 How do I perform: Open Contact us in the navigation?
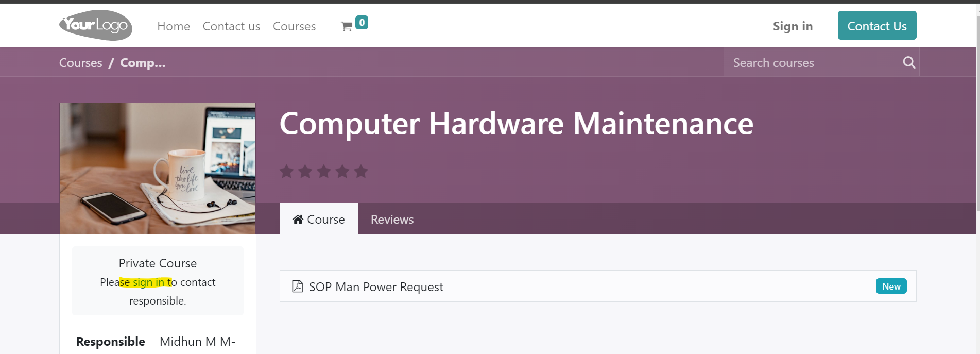click(x=231, y=26)
